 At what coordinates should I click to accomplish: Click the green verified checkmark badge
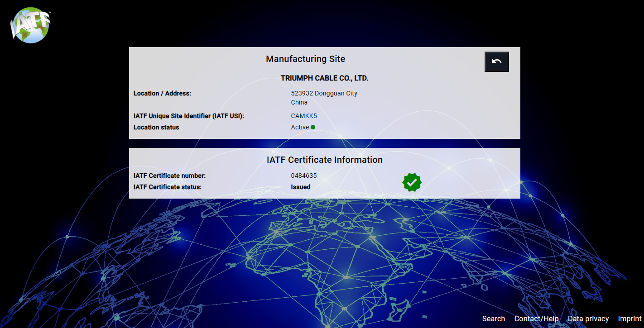(x=412, y=182)
